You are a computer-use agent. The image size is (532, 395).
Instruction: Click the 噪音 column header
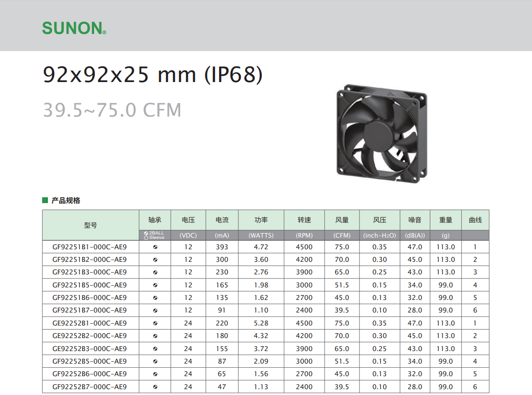tap(415, 220)
